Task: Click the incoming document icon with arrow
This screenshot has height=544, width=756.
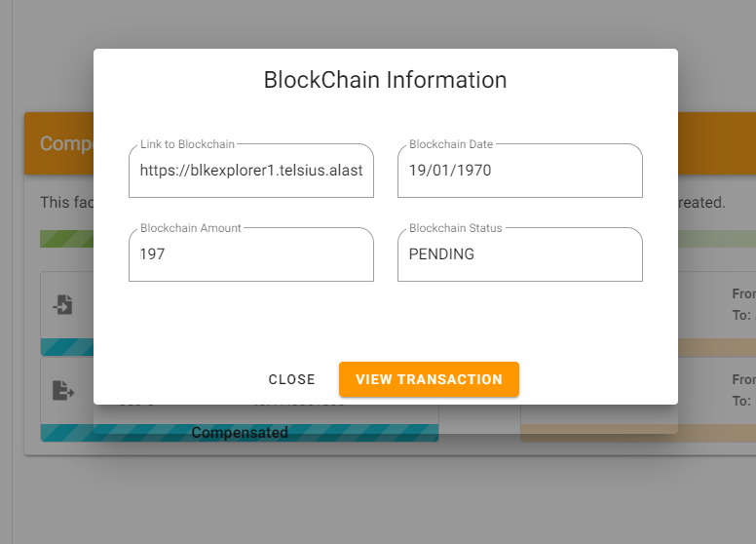Action: coord(63,304)
